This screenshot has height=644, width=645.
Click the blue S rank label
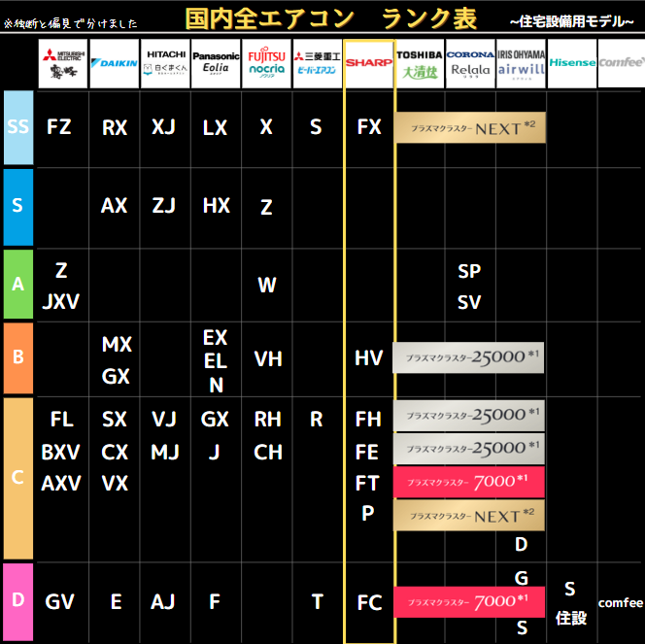18,207
